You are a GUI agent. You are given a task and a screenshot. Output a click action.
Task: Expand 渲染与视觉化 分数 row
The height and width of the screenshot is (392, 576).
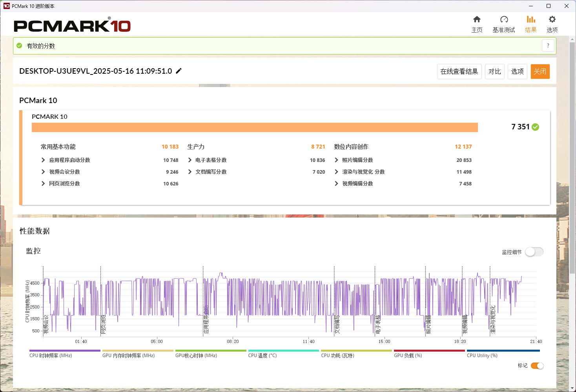click(336, 172)
